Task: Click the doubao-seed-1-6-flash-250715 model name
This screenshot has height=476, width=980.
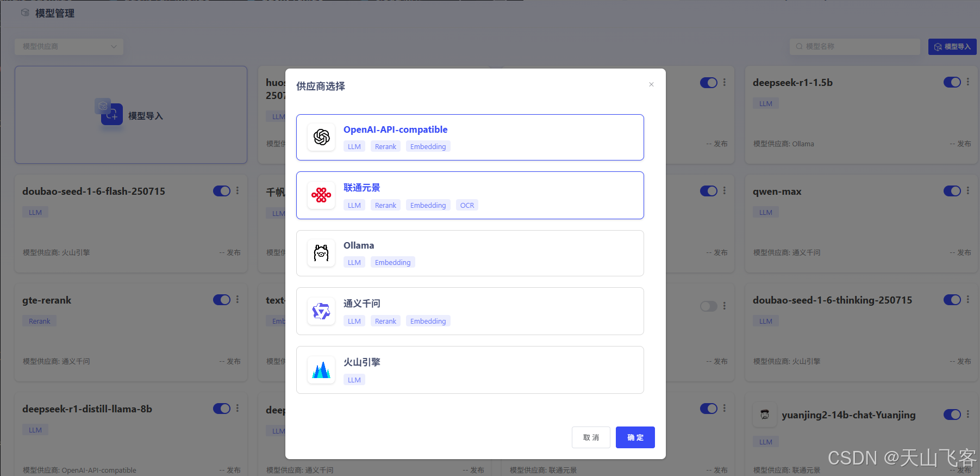Action: pyautogui.click(x=93, y=191)
